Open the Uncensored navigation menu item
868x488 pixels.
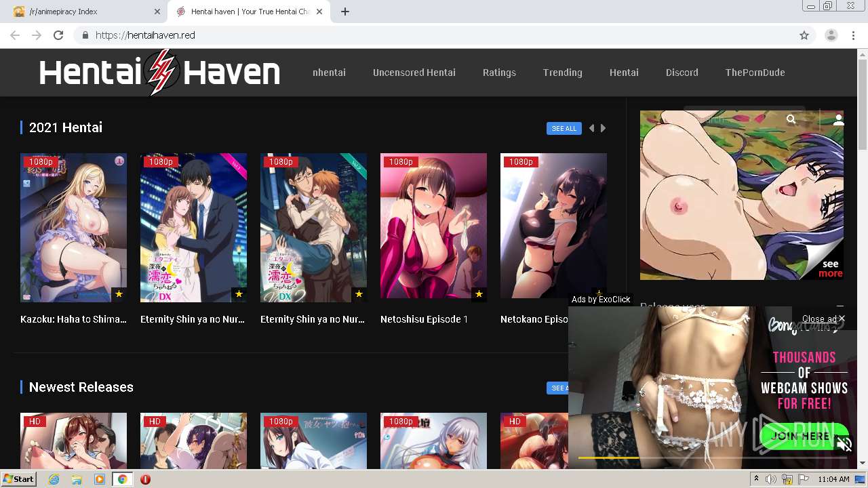coord(414,73)
